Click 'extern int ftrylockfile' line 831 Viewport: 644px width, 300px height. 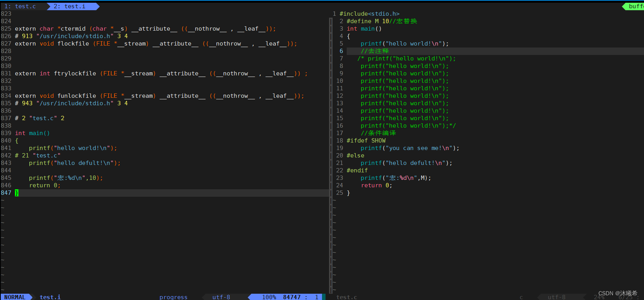click(161, 73)
